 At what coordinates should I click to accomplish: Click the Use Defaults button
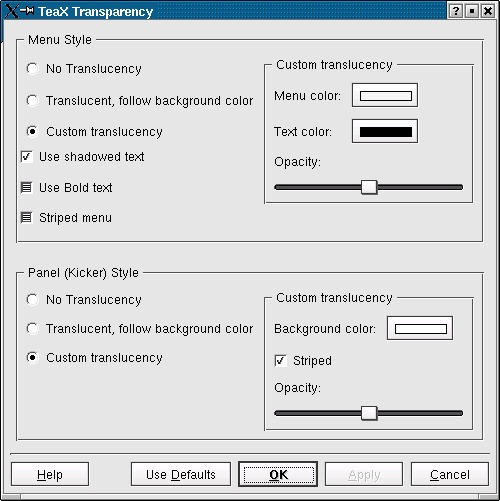click(x=181, y=474)
